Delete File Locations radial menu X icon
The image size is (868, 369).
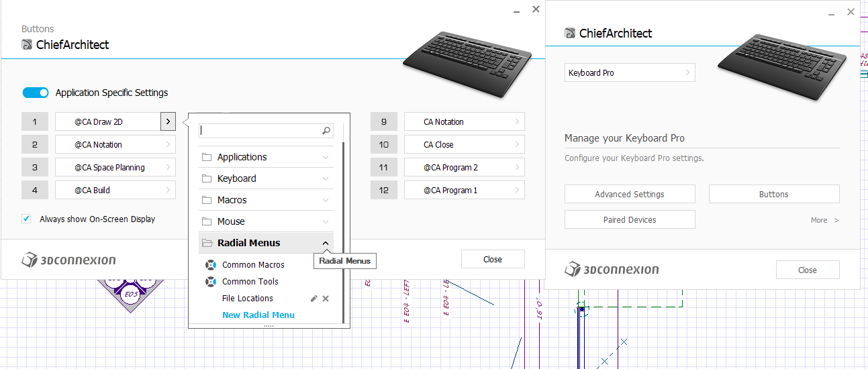click(326, 299)
